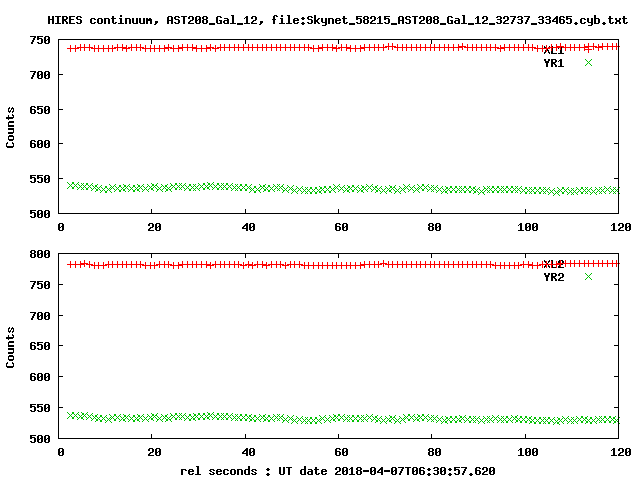Image resolution: width=640 pixels, height=480 pixels.
Task: Click the plot title starting 'HIRES continuum'
Action: (x=338, y=20)
